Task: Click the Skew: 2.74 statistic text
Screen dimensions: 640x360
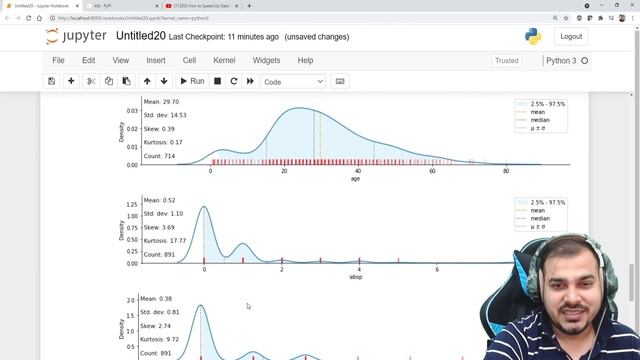Action: pyautogui.click(x=156, y=326)
